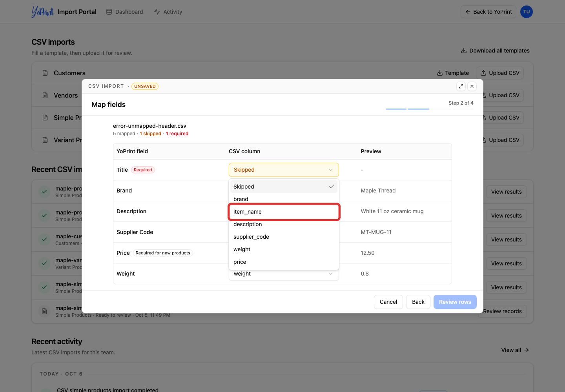Click the Review records button
This screenshot has height=392, width=565.
[x=502, y=311]
